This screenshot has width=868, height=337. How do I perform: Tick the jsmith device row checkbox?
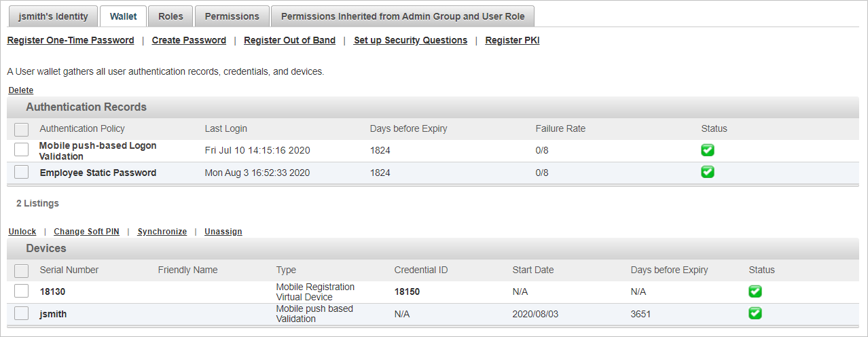22,313
